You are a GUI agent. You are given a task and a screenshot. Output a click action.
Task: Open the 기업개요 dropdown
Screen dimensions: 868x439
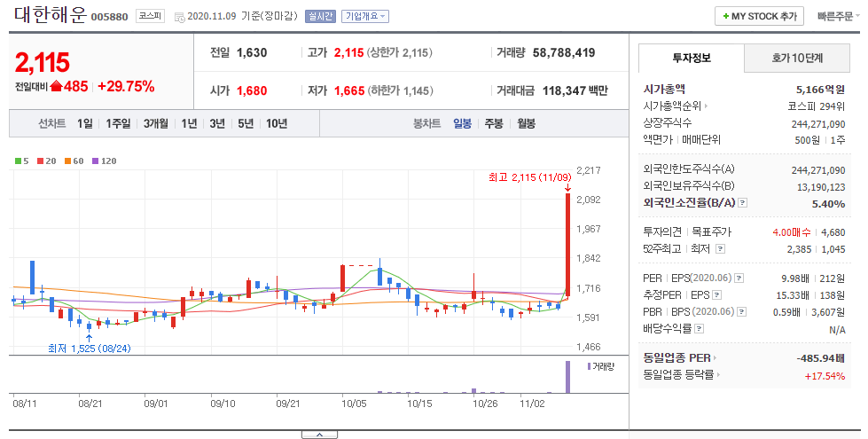click(364, 17)
